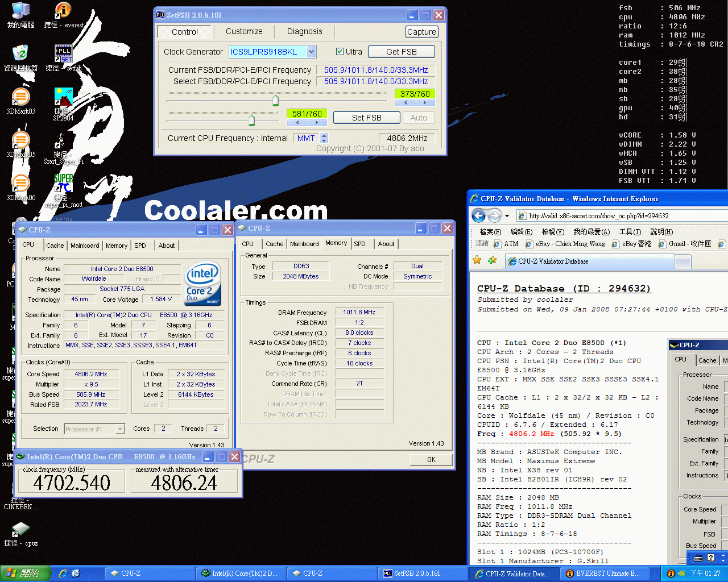
Task: Expand the Clock Generator dropdown
Action: pyautogui.click(x=311, y=52)
